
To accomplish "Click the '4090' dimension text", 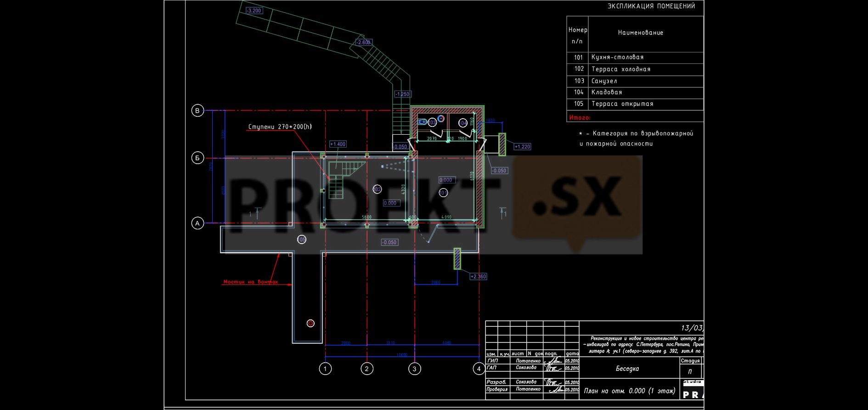I will [446, 217].
